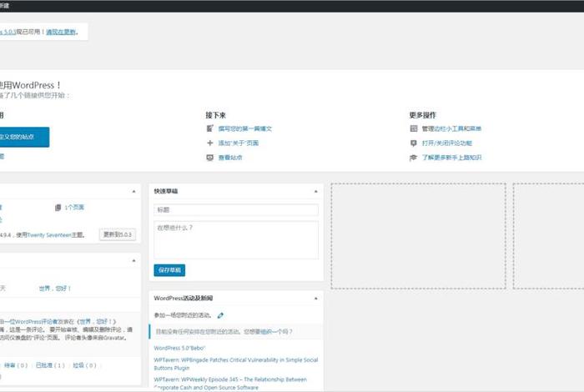Open 打开/关闭评论功能 link
This screenshot has height=392, width=584.
pos(447,143)
